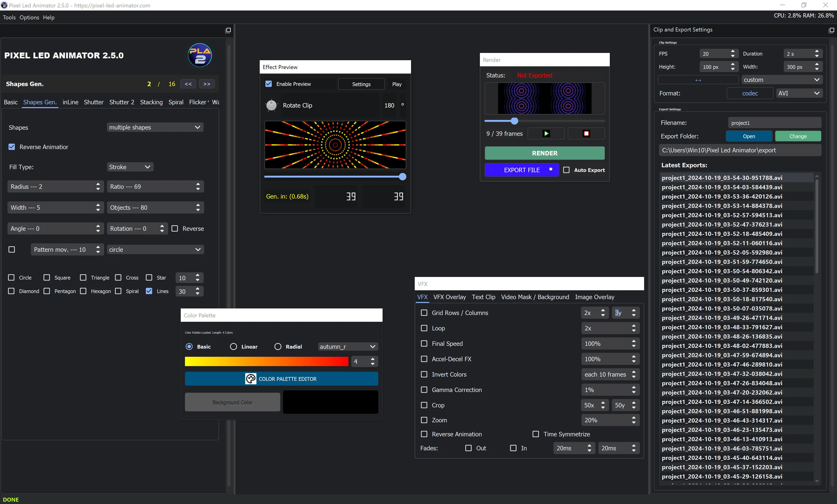Turn the Rotate Clip knob
The image size is (837, 504).
[x=271, y=105]
